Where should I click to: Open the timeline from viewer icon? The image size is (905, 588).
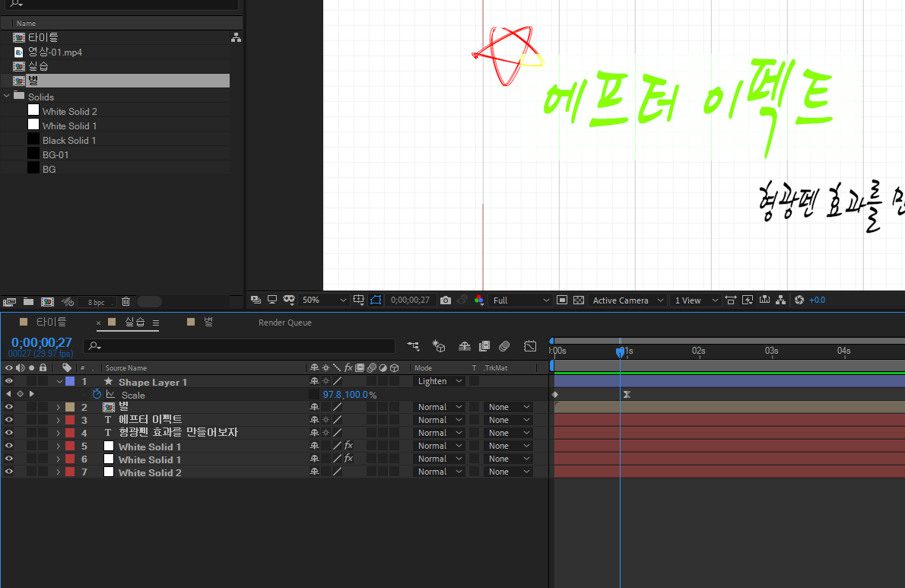[765, 300]
